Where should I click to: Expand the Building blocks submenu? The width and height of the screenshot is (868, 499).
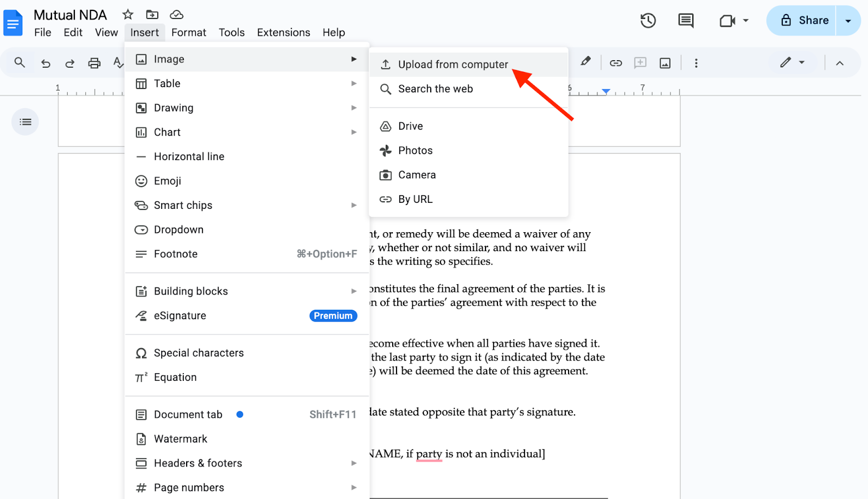pos(247,291)
